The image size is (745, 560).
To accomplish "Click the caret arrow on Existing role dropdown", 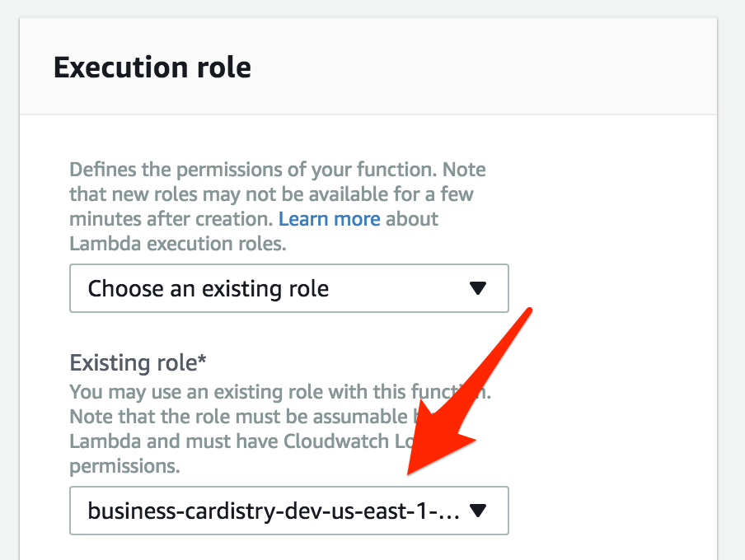I will click(x=478, y=511).
